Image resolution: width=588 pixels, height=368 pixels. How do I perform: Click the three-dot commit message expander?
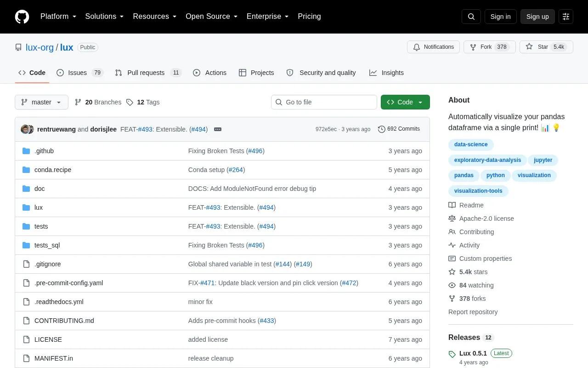point(218,129)
